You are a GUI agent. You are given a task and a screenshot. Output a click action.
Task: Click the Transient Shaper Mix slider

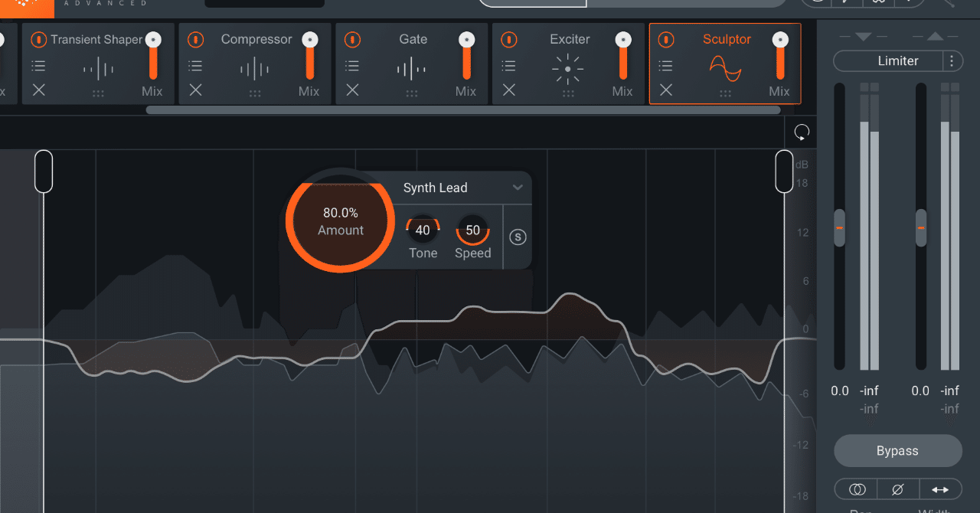tap(153, 56)
